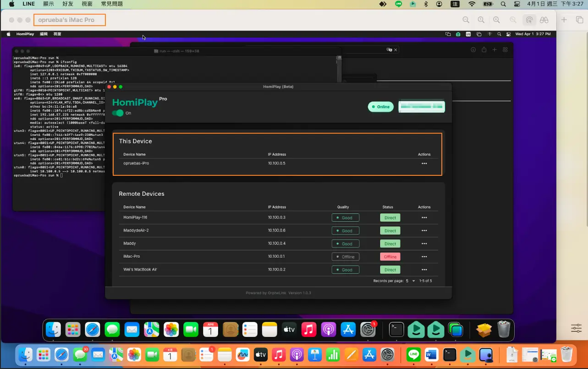
Task: Open Terminal in the remote Dock
Action: pyautogui.click(x=396, y=329)
